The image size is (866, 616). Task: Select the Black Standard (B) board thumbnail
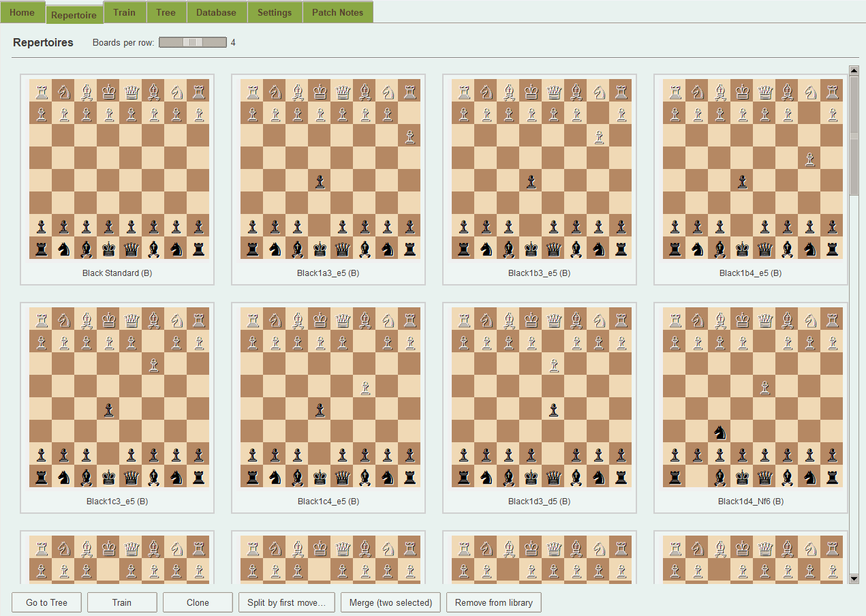click(119, 169)
